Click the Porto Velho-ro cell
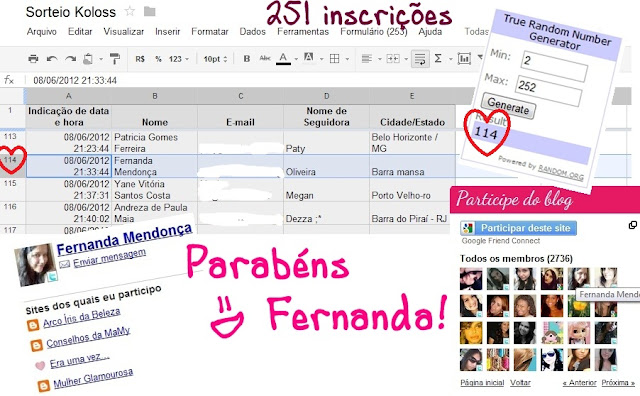 (x=412, y=189)
